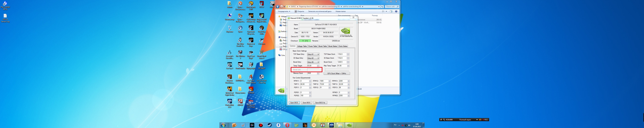Open the 3D Base Entry dropdown
The image size is (644, 128).
point(313,58)
